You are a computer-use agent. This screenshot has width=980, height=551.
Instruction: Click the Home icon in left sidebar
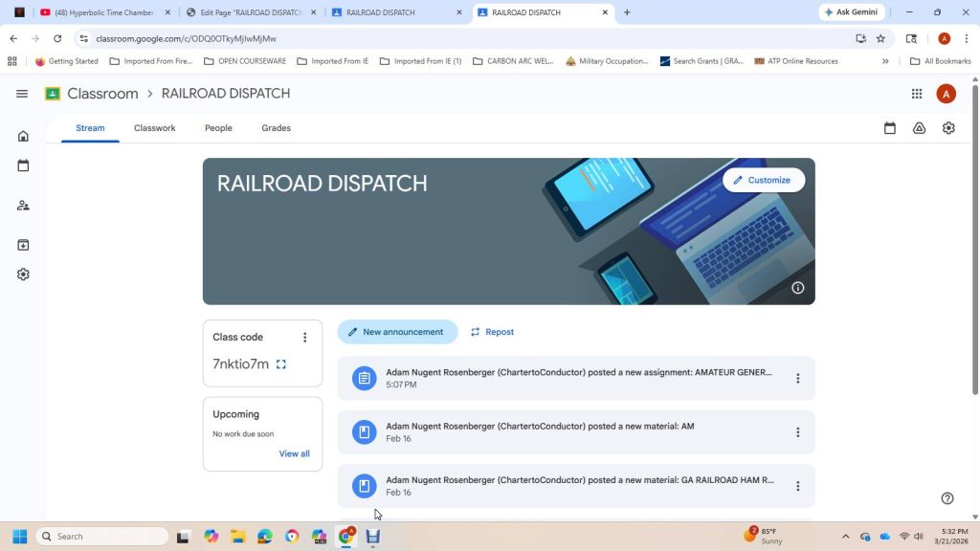tap(23, 136)
